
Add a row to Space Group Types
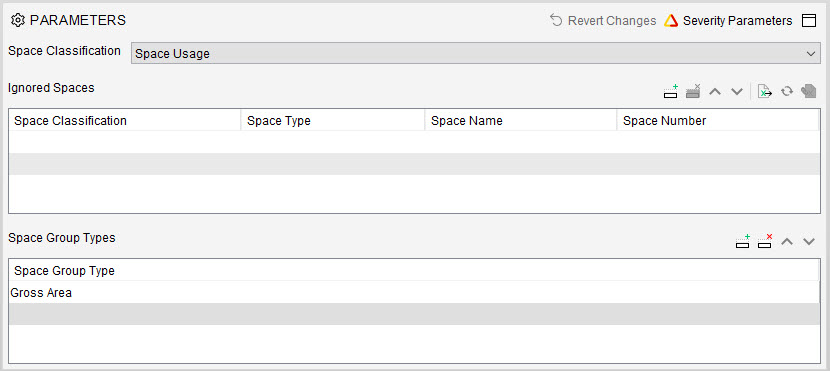point(743,241)
